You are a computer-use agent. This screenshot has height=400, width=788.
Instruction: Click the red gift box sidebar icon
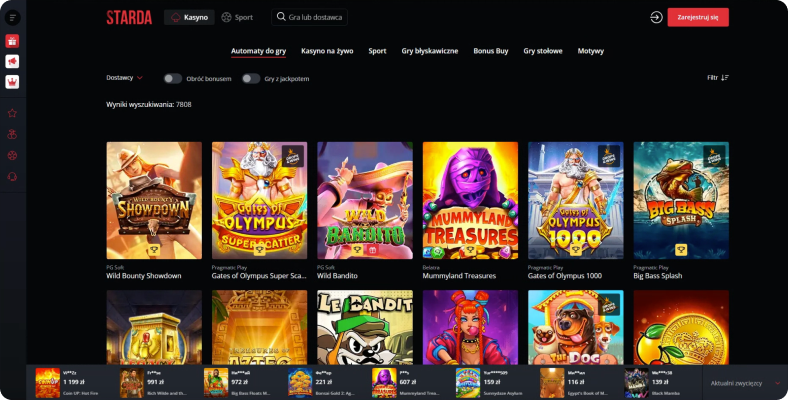(13, 41)
